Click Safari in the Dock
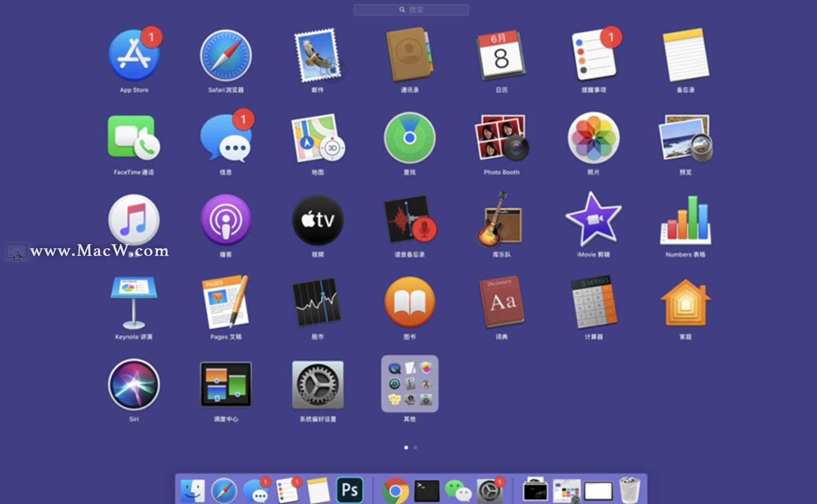Screen dimensions: 817x504 click(224, 491)
